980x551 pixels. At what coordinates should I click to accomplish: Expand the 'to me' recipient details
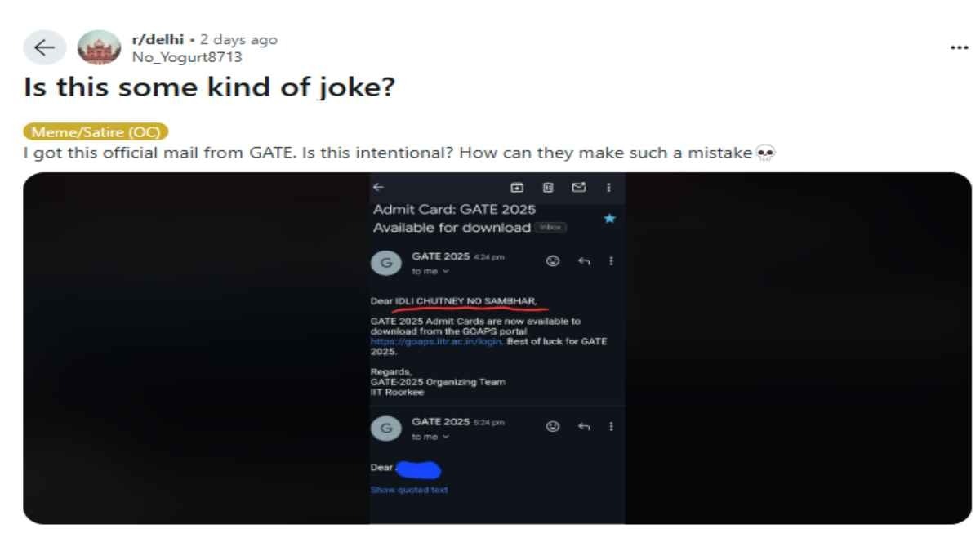(x=430, y=272)
